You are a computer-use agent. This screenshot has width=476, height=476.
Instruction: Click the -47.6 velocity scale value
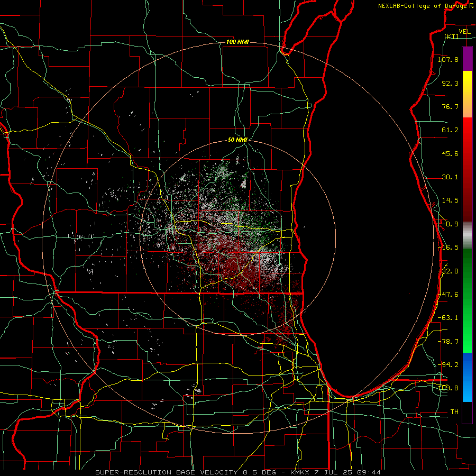pos(448,295)
